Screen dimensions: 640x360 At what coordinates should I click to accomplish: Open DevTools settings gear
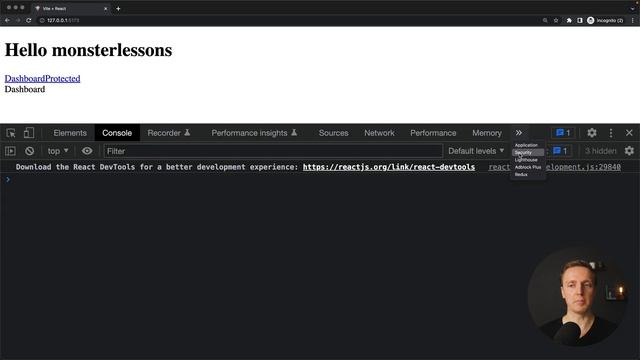click(592, 133)
